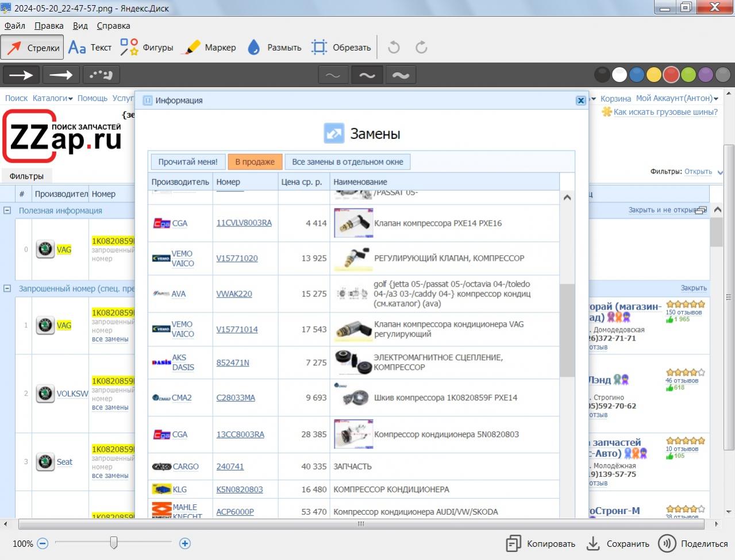Pick the red color swatch

671,75
